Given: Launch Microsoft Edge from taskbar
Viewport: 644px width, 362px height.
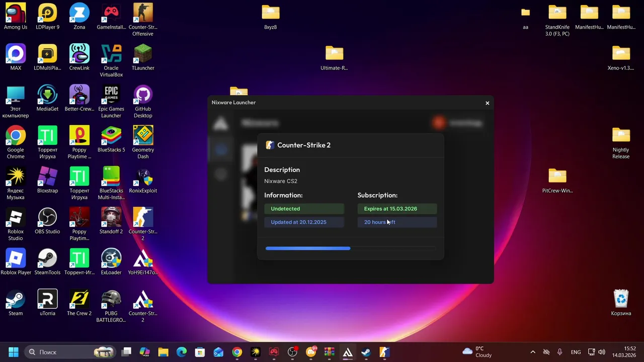Looking at the screenshot, I should click(x=182, y=352).
